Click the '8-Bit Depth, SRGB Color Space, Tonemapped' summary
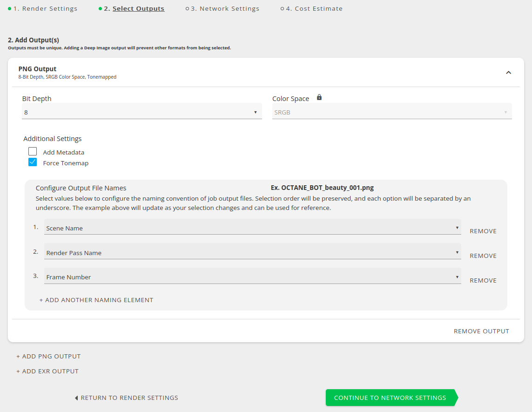532x412 pixels. coord(67,77)
